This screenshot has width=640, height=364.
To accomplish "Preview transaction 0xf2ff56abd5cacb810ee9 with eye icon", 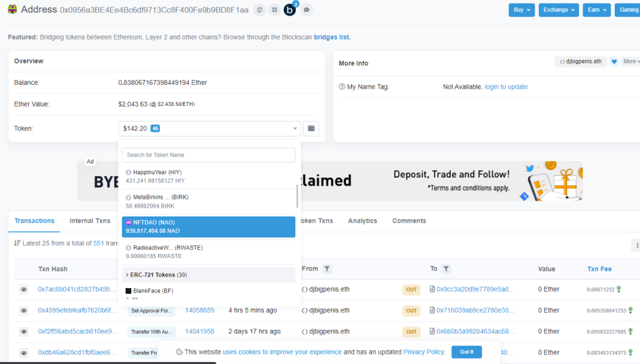I will tap(24, 332).
